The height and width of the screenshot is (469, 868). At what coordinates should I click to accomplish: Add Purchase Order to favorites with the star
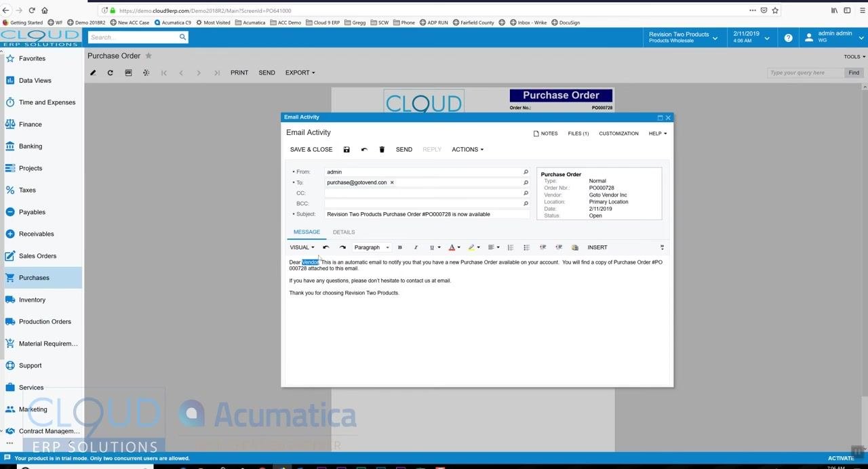(x=149, y=56)
